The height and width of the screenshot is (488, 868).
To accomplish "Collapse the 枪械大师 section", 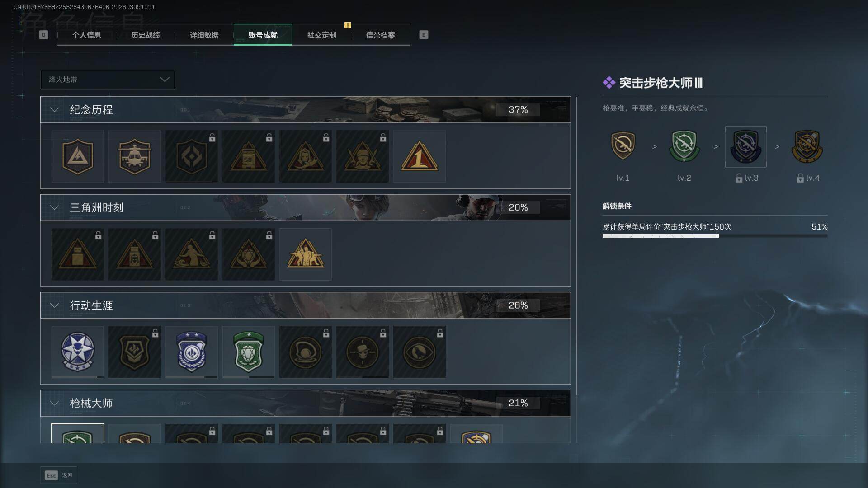I will pos(54,403).
